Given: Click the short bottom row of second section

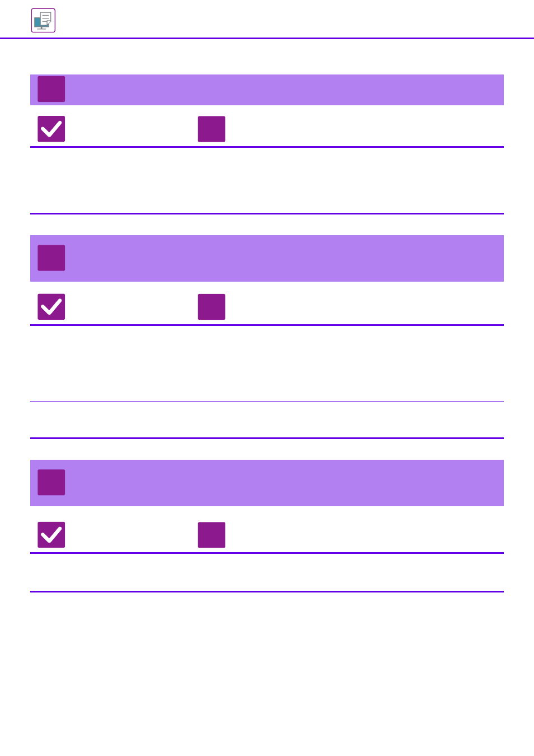Looking at the screenshot, I should pos(267,419).
